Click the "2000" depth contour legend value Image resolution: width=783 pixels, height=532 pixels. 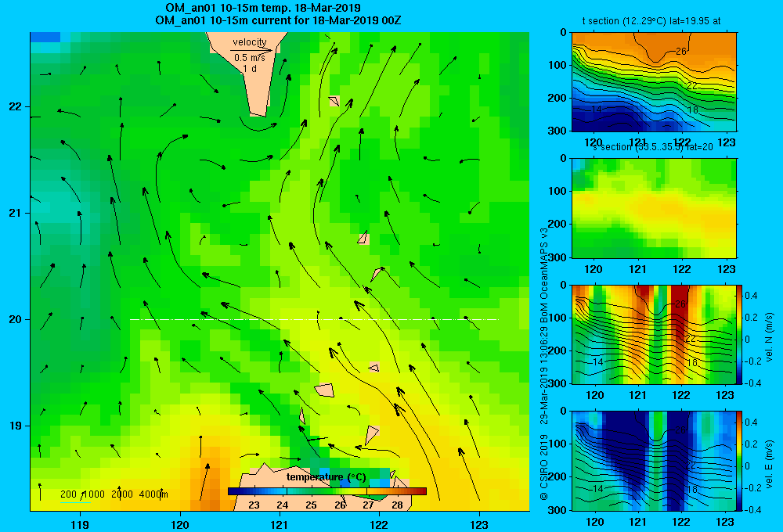(122, 494)
